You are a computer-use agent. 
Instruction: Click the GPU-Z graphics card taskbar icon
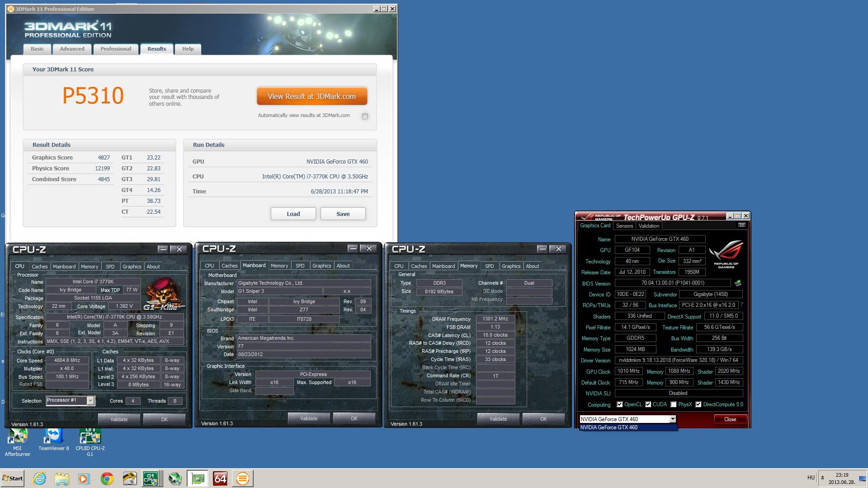point(198,479)
